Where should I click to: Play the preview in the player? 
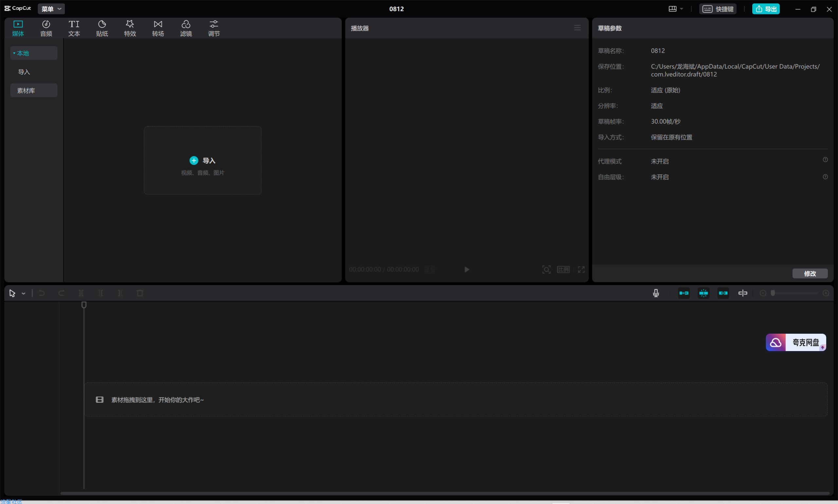coord(467,269)
